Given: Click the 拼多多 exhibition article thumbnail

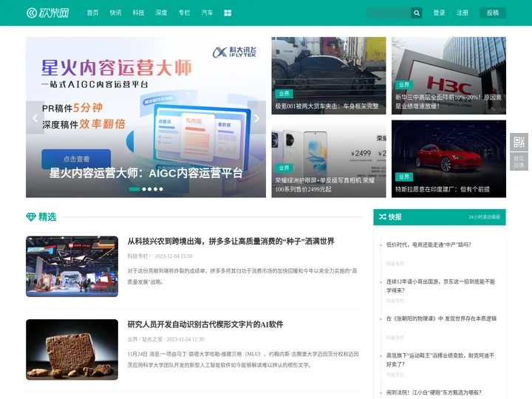Looking at the screenshot, I should pos(72,266).
